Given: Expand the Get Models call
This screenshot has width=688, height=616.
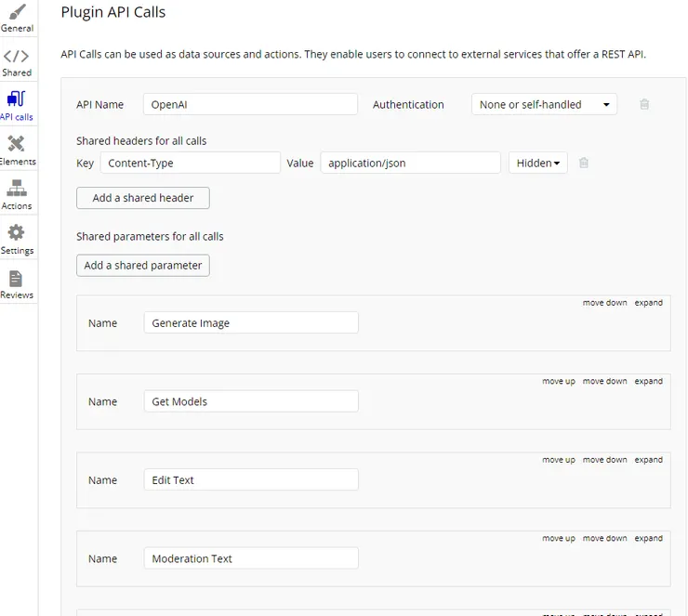Looking at the screenshot, I should coord(649,382).
